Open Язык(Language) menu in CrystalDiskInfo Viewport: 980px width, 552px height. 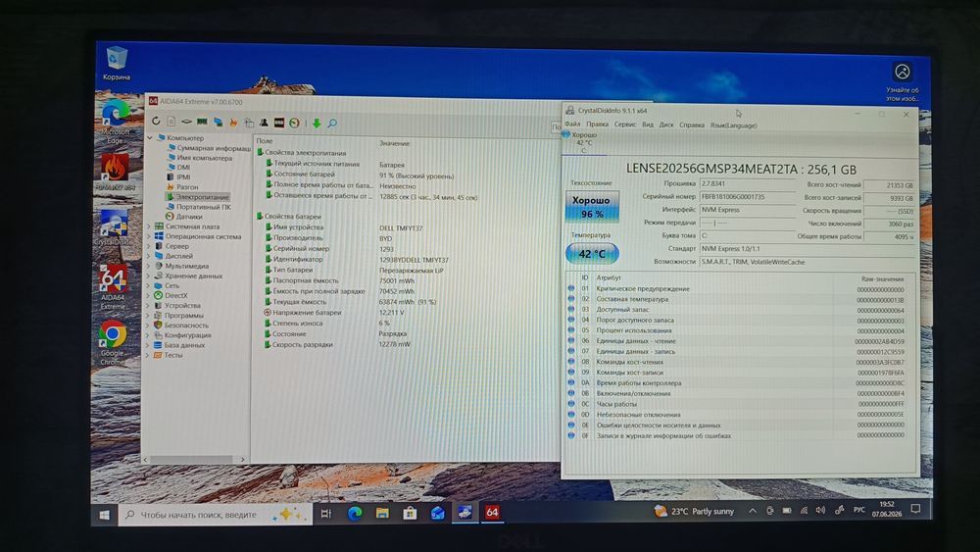point(733,125)
